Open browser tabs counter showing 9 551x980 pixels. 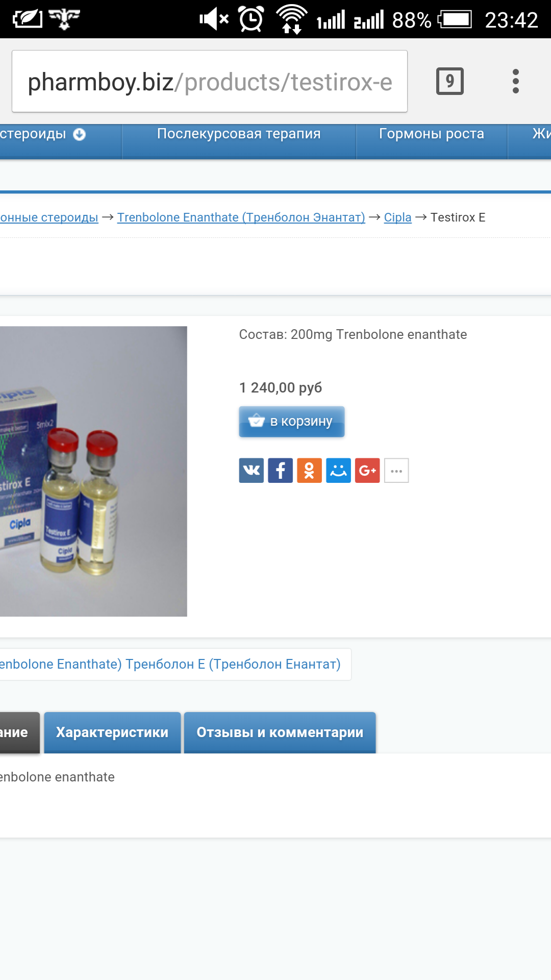(450, 81)
